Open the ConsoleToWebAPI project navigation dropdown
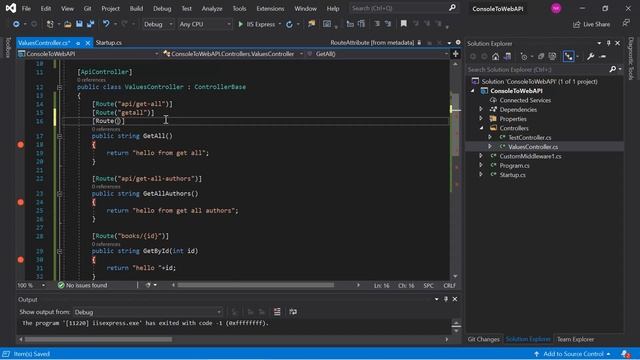 88,54
